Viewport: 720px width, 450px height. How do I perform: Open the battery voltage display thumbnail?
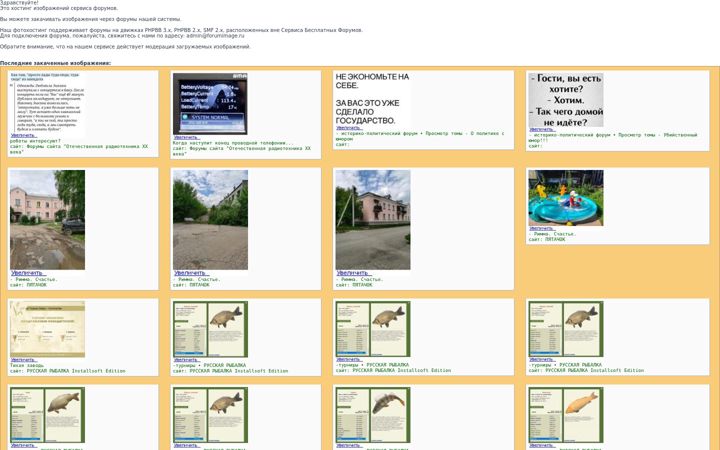(x=210, y=103)
